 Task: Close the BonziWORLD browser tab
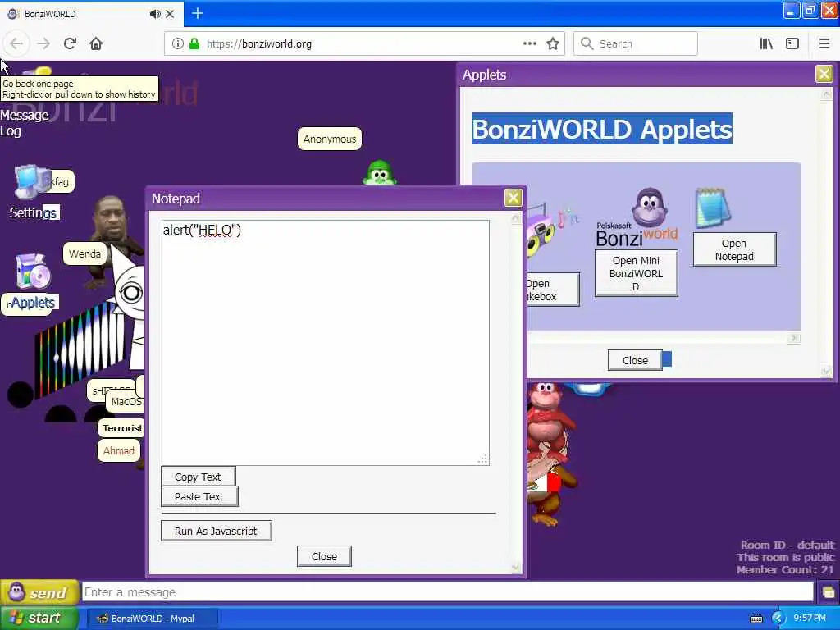tap(170, 14)
